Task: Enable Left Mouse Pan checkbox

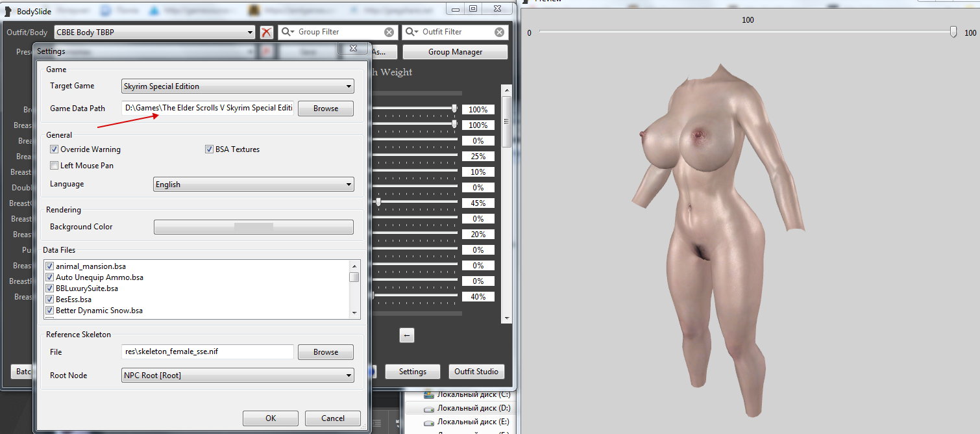Action: [x=55, y=166]
